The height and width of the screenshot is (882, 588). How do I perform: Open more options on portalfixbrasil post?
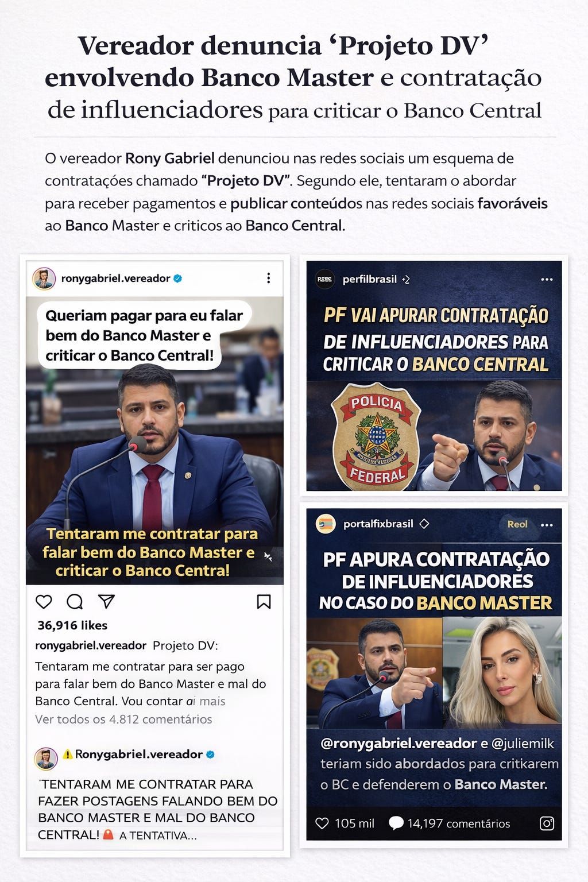click(x=547, y=525)
